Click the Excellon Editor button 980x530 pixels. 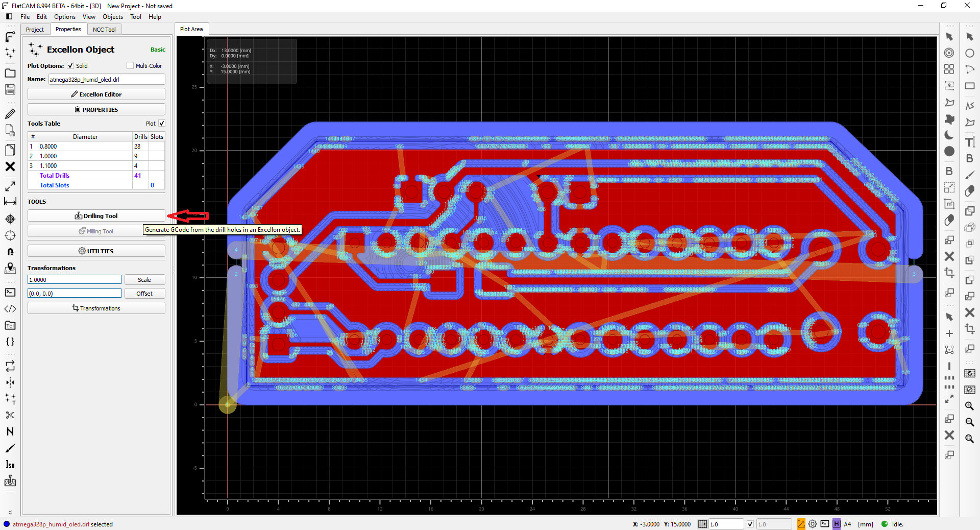(96, 94)
